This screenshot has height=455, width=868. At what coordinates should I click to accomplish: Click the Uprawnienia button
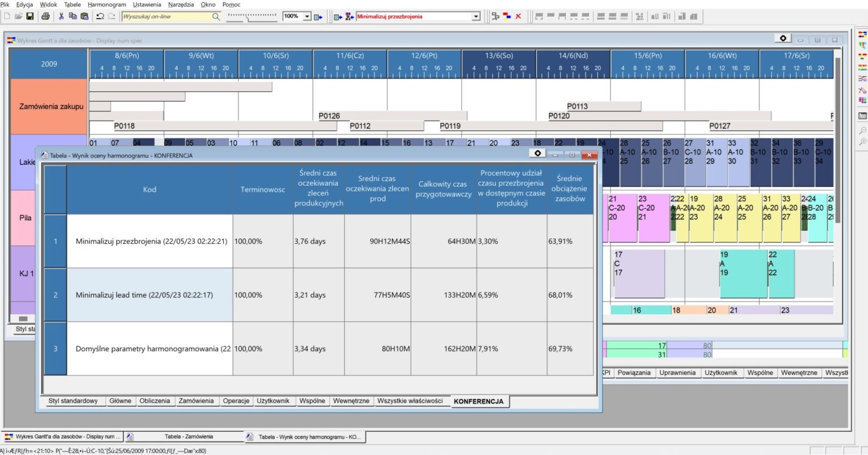(x=678, y=373)
